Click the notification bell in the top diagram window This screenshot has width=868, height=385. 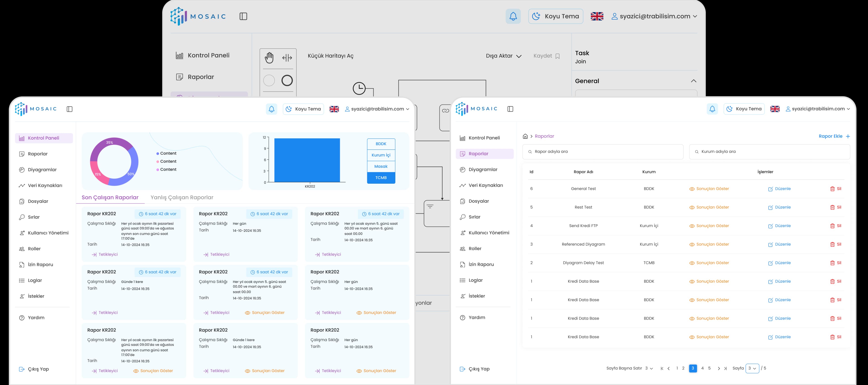tap(513, 16)
